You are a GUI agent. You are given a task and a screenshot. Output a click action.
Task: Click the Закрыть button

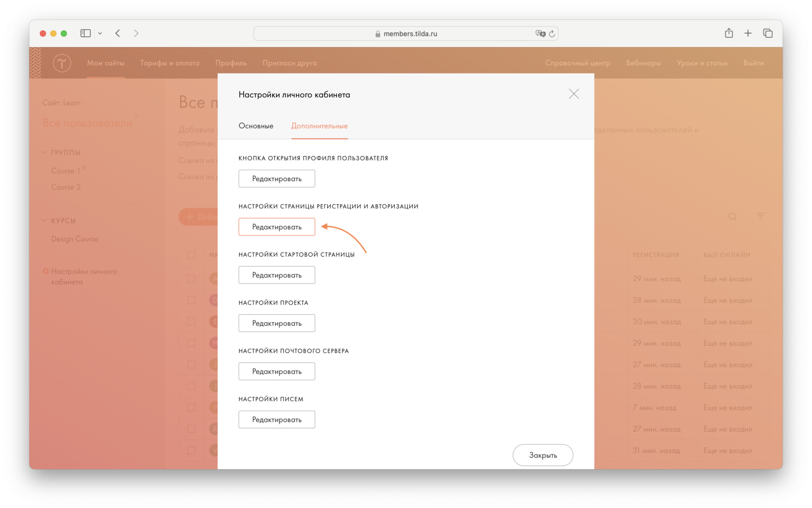(x=543, y=455)
